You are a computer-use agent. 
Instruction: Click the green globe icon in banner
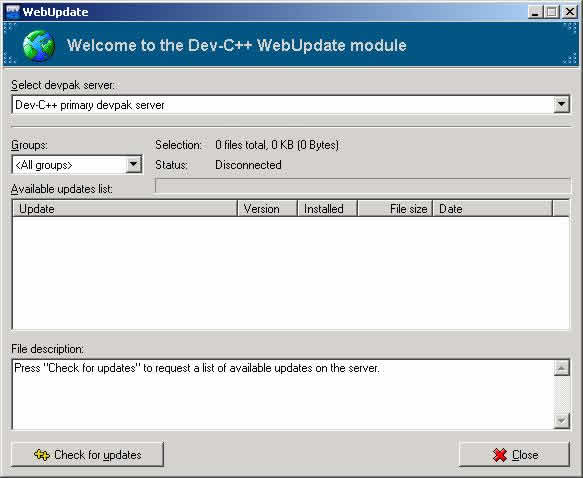click(39, 45)
